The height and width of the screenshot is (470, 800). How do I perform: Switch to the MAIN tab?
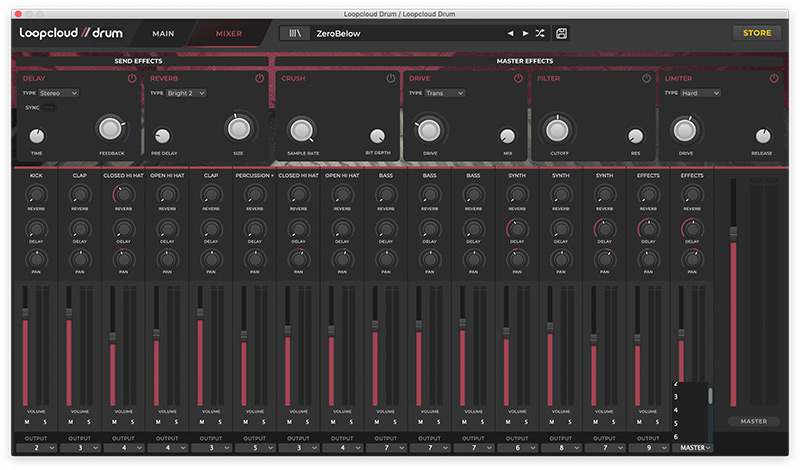click(x=163, y=34)
